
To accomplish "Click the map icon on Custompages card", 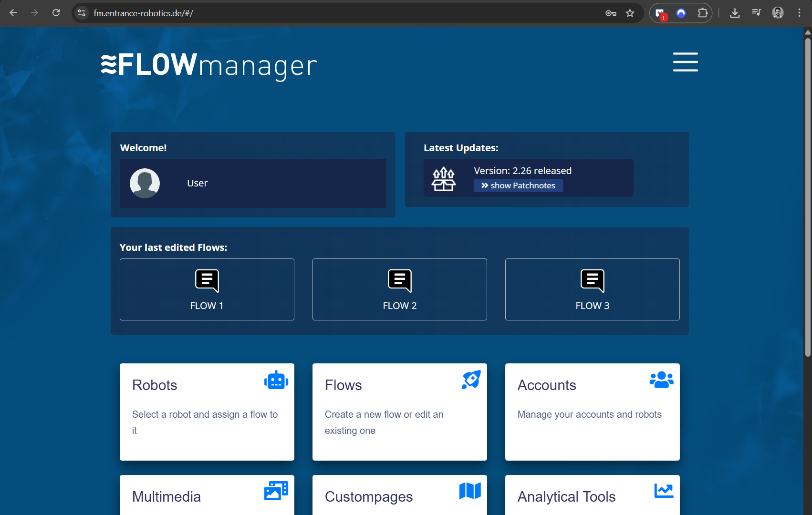I will (470, 491).
